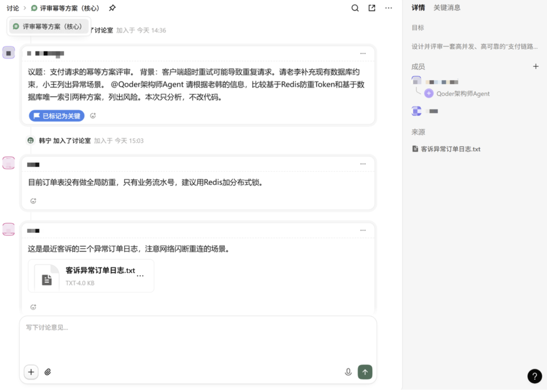This screenshot has width=547, height=392.
Task: Click the paperclip attach file icon
Action: (48, 372)
